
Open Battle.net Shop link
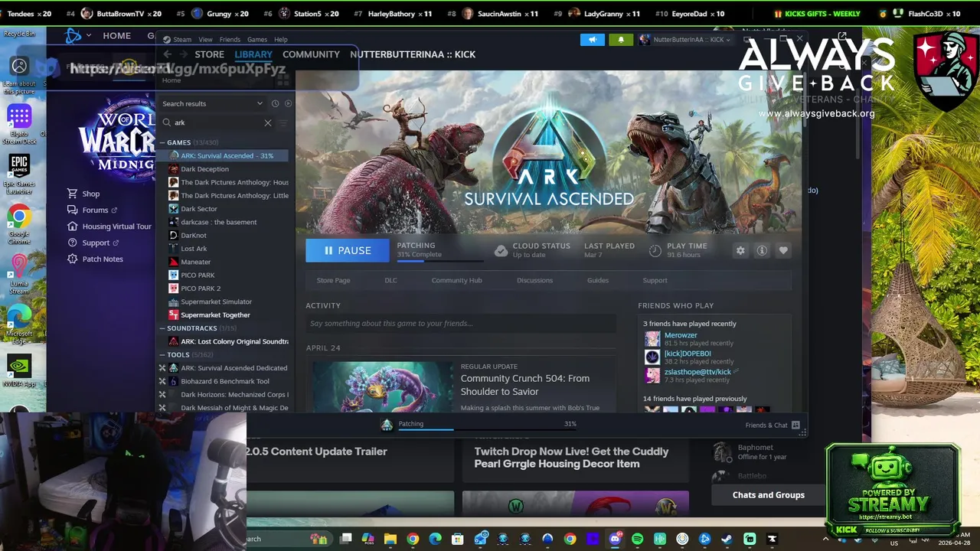91,194
